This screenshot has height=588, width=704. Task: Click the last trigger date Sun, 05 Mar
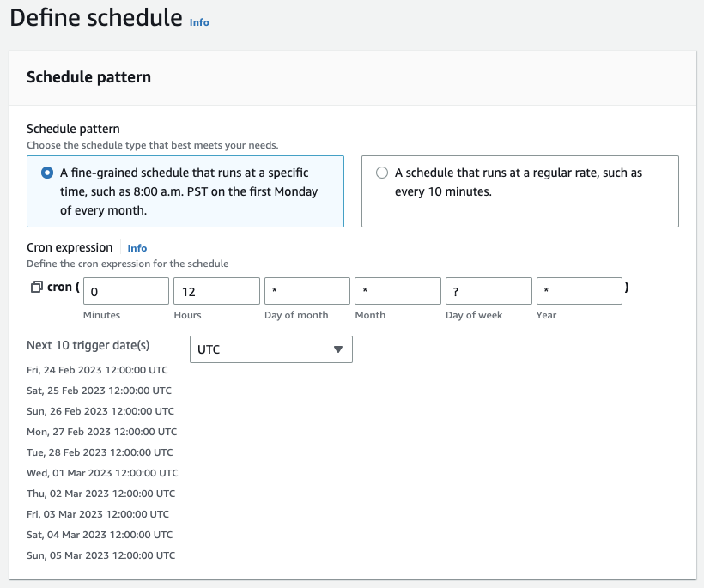[x=101, y=555]
